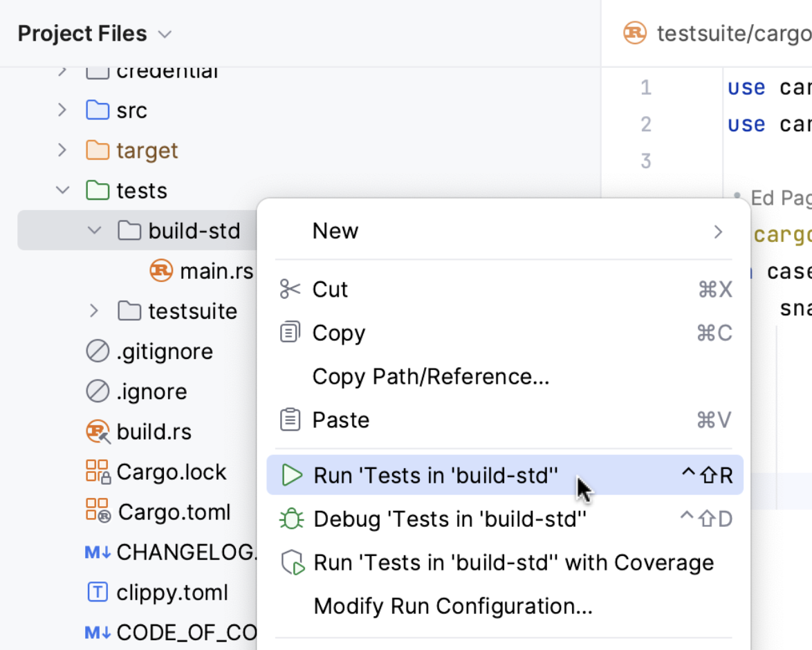812x650 pixels.
Task: Collapse the build-std folder
Action: tap(93, 230)
